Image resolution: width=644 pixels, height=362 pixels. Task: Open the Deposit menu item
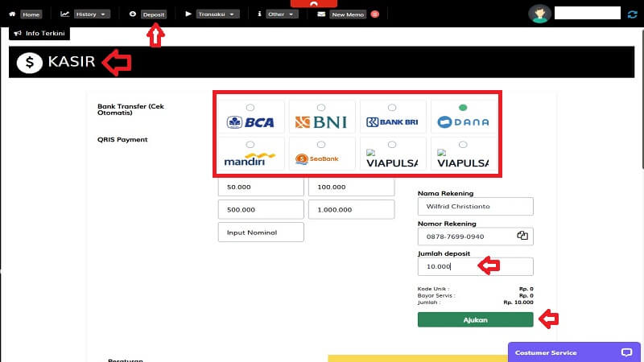[153, 14]
